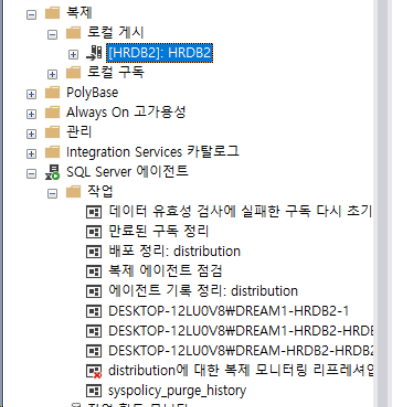This screenshot has width=393, height=407.
Task: Select the [HRDB2]: HRDB2 publication label
Action: click(x=160, y=53)
